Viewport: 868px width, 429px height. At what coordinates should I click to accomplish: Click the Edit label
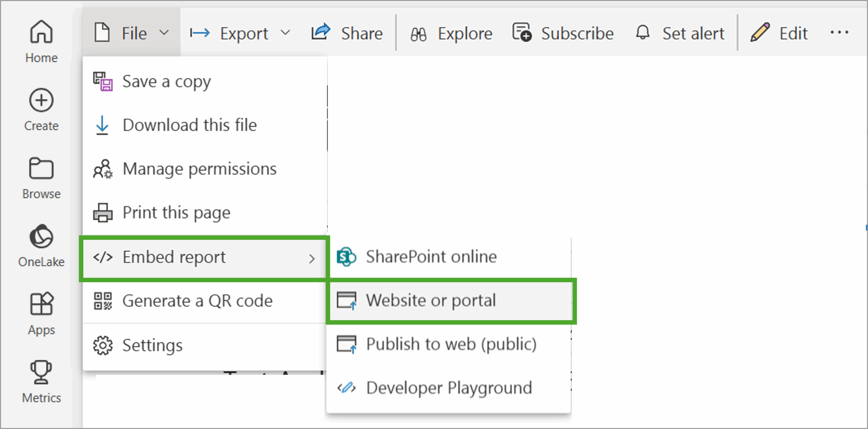(x=793, y=34)
